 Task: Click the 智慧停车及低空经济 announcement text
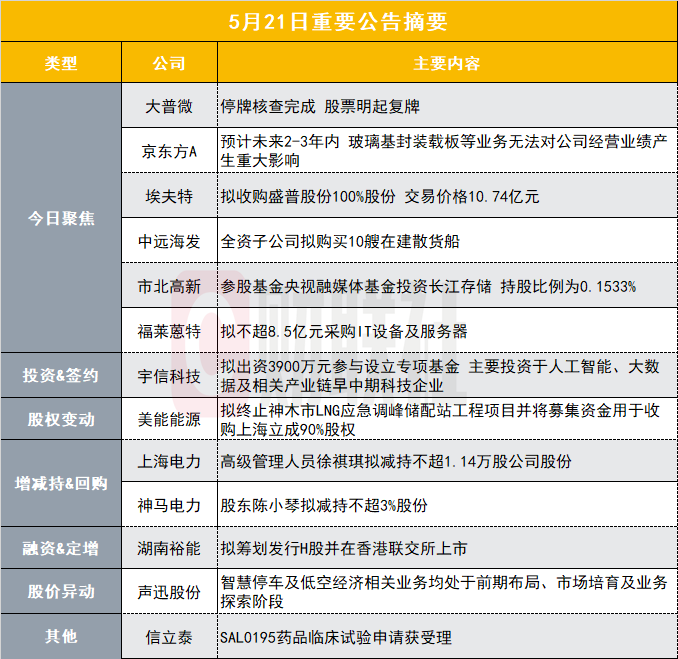click(444, 592)
